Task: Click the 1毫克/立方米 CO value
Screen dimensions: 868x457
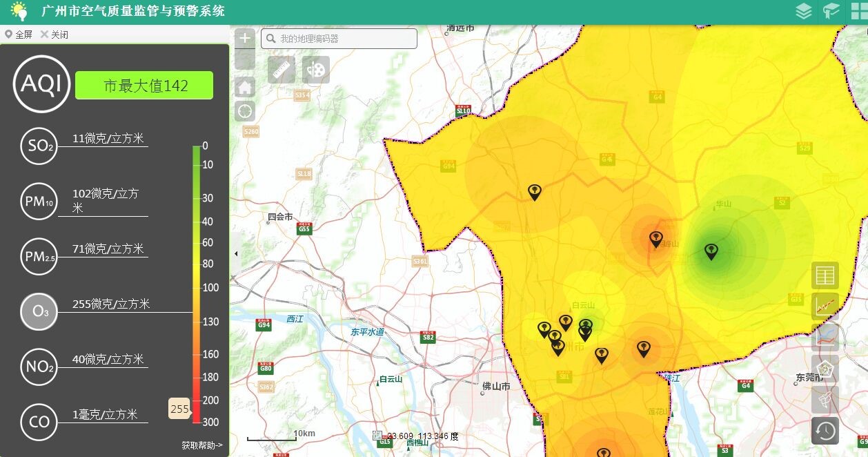Action: click(x=106, y=414)
